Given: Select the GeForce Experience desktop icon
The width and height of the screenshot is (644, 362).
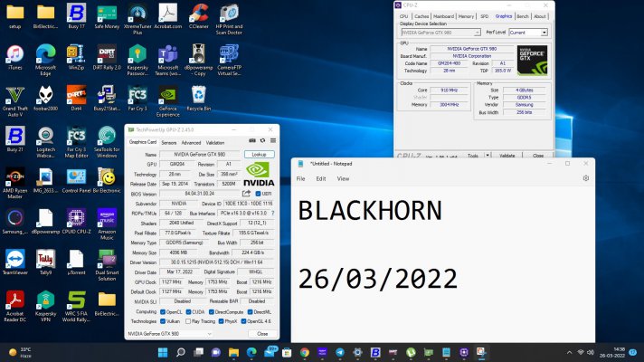Looking at the screenshot, I should tap(168, 101).
